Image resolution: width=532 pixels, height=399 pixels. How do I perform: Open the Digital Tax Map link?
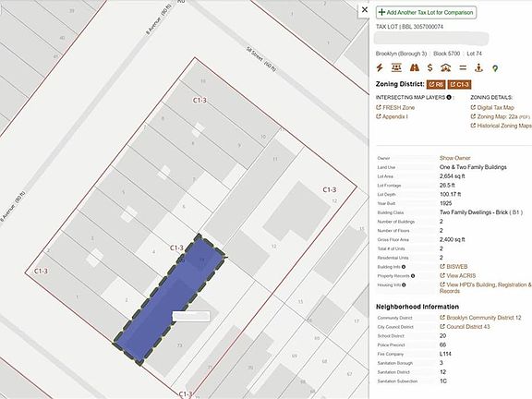492,107
